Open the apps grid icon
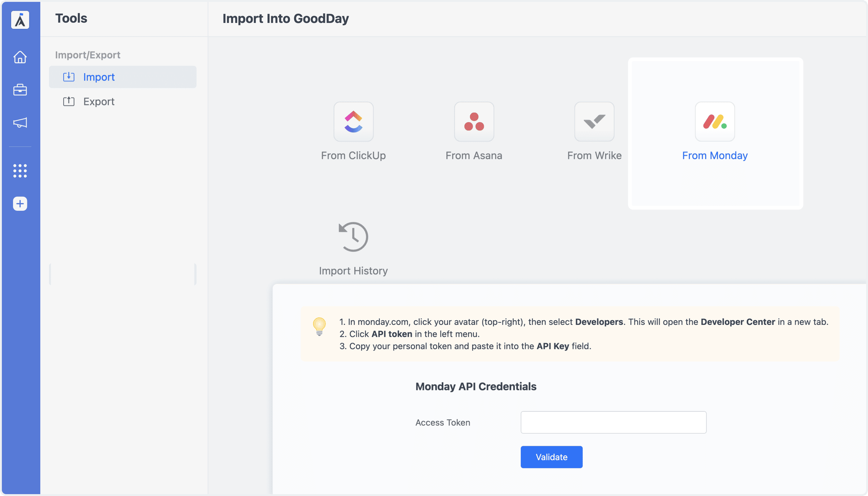 click(20, 171)
